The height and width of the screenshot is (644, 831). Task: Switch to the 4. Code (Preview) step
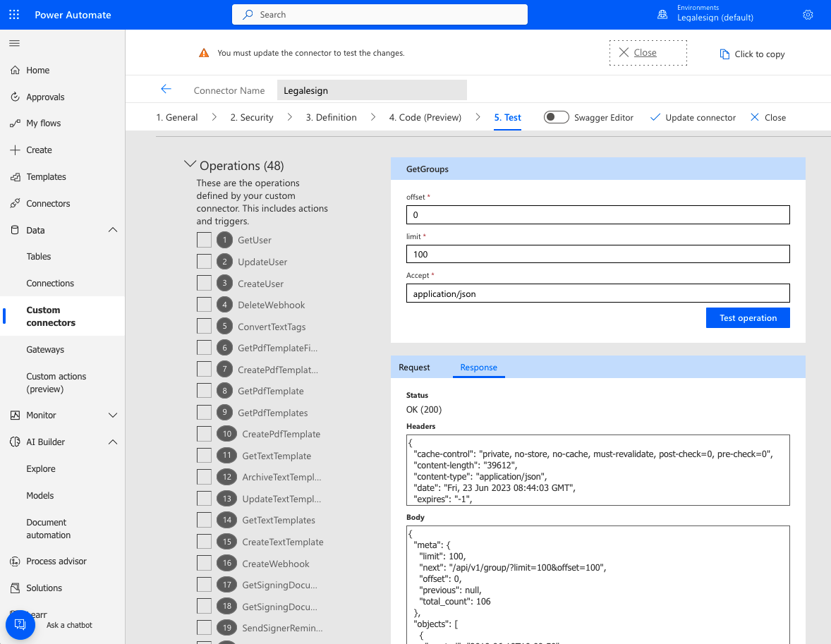point(425,118)
